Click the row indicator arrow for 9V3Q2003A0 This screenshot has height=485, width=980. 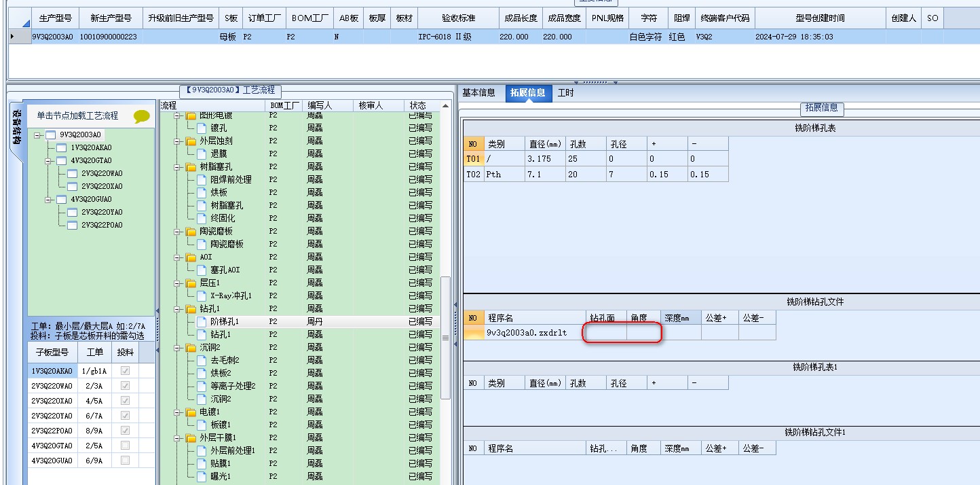pyautogui.click(x=12, y=37)
